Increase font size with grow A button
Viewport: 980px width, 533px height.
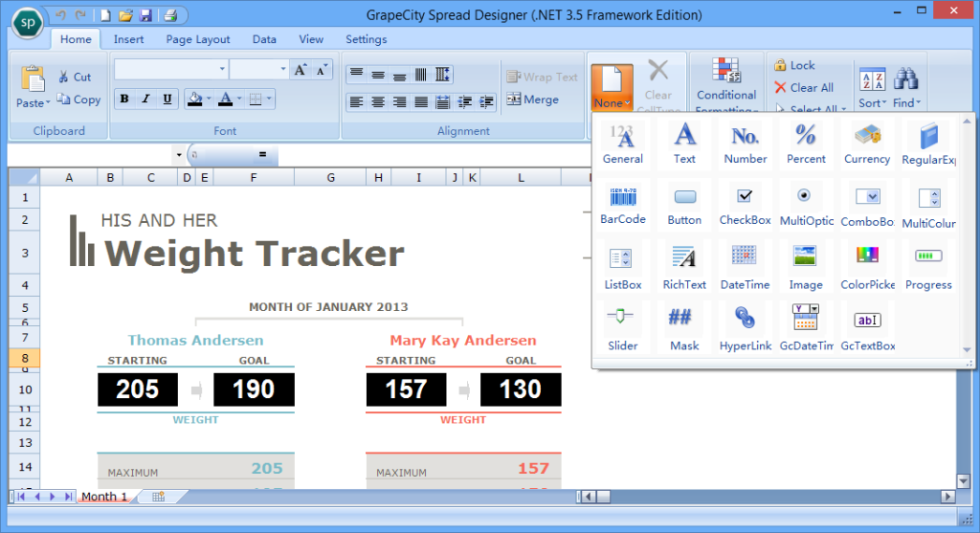coord(301,70)
